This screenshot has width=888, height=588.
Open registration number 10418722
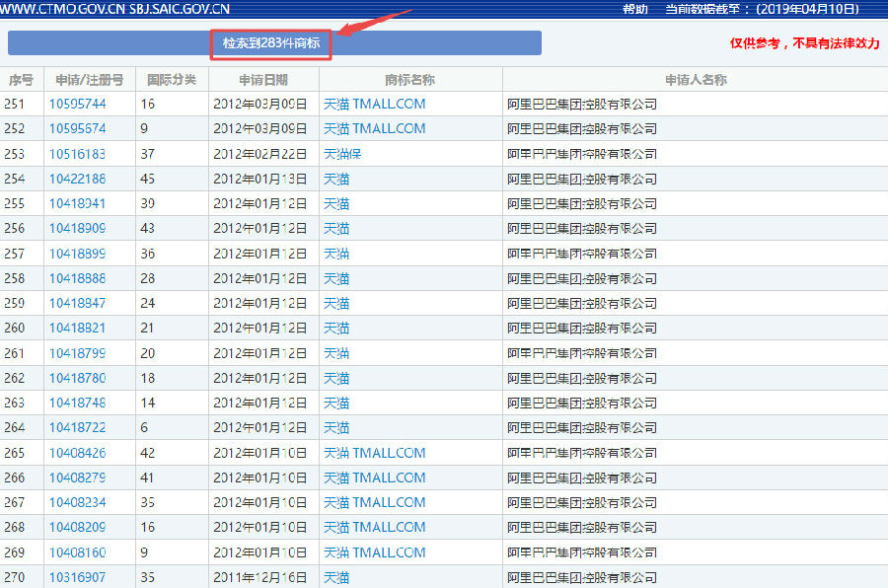pyautogui.click(x=78, y=428)
